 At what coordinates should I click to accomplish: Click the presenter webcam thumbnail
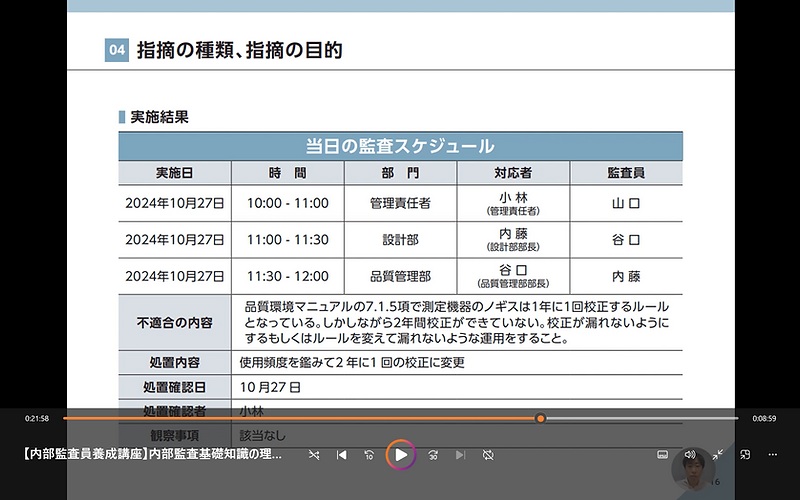(x=692, y=470)
